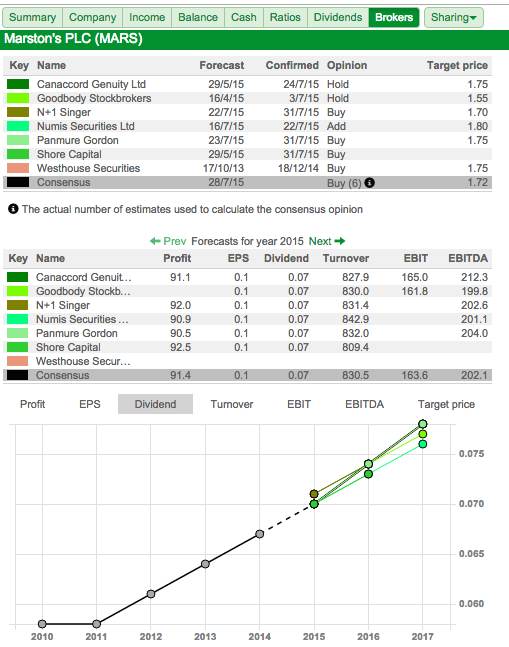Select the Brokers tab
509x647 pixels.
click(394, 17)
